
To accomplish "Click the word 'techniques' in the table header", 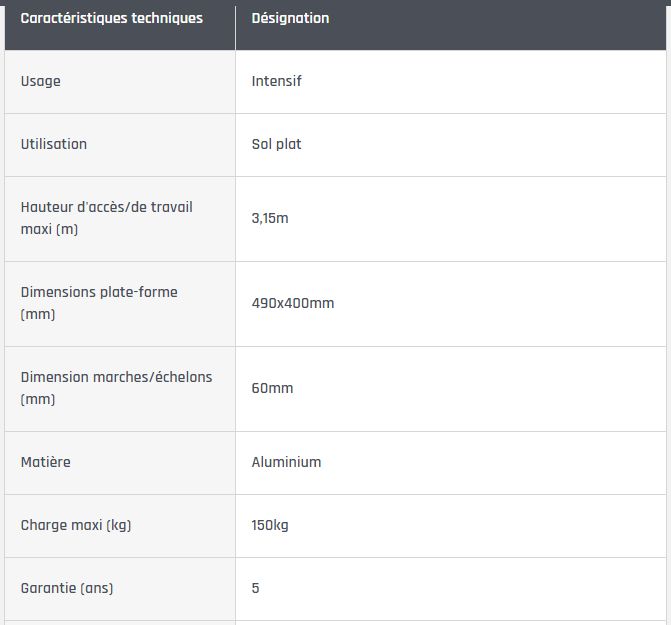I will pyautogui.click(x=167, y=18).
